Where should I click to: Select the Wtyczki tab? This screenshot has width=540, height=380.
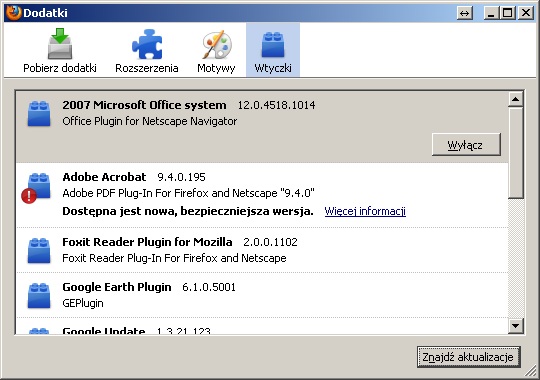click(x=273, y=50)
